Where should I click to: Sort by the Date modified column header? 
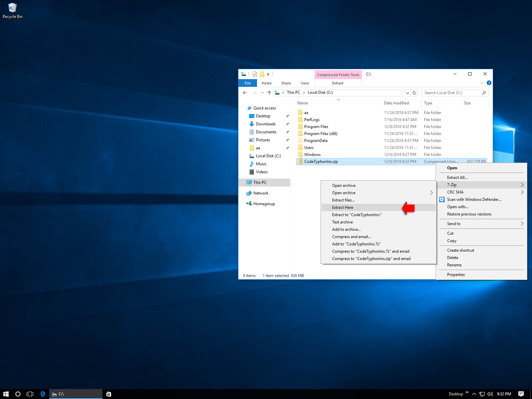click(402, 103)
